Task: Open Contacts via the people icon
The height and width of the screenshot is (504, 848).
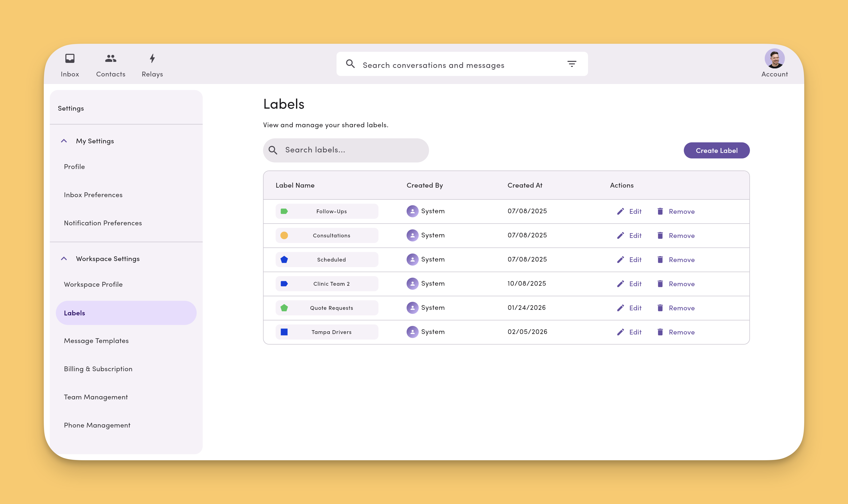Action: [110, 64]
